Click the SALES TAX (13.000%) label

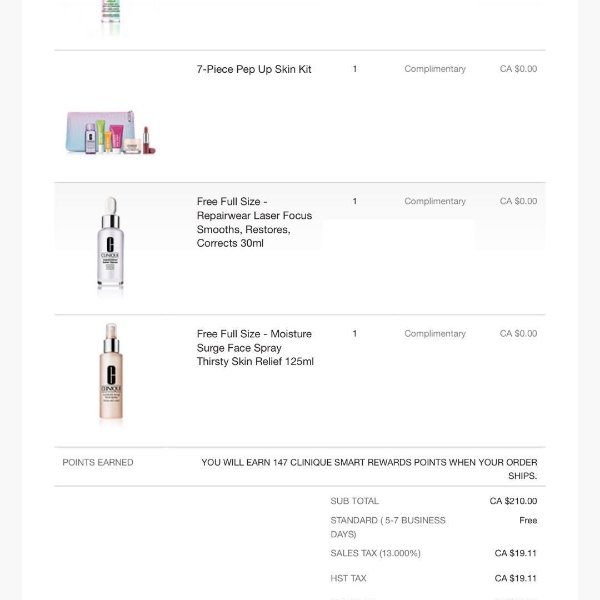click(x=376, y=553)
